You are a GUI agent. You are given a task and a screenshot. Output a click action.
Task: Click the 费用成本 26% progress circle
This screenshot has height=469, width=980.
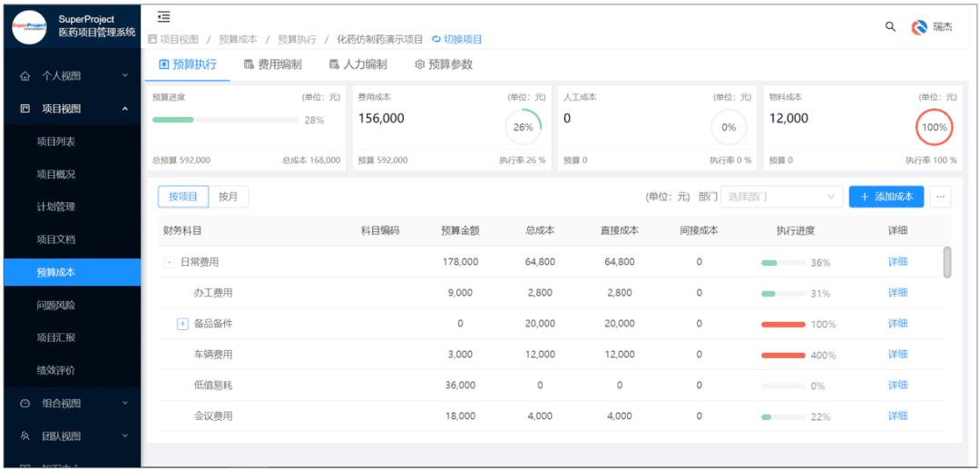pyautogui.click(x=524, y=127)
